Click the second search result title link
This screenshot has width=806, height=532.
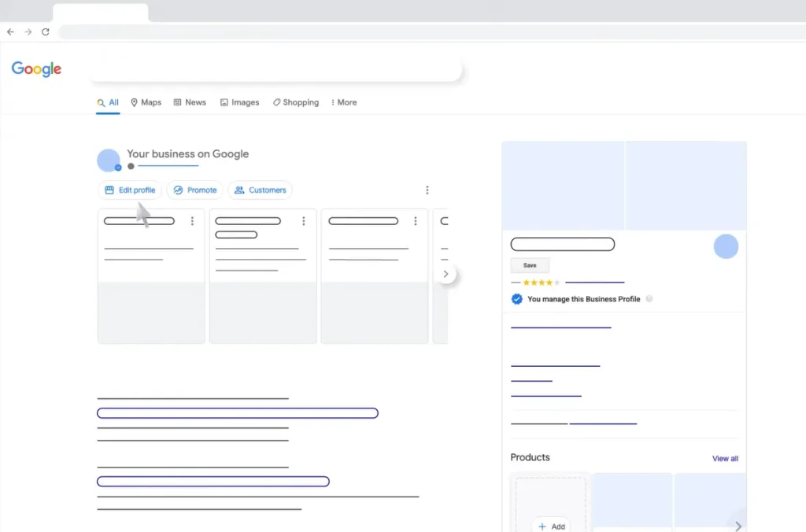(x=213, y=482)
